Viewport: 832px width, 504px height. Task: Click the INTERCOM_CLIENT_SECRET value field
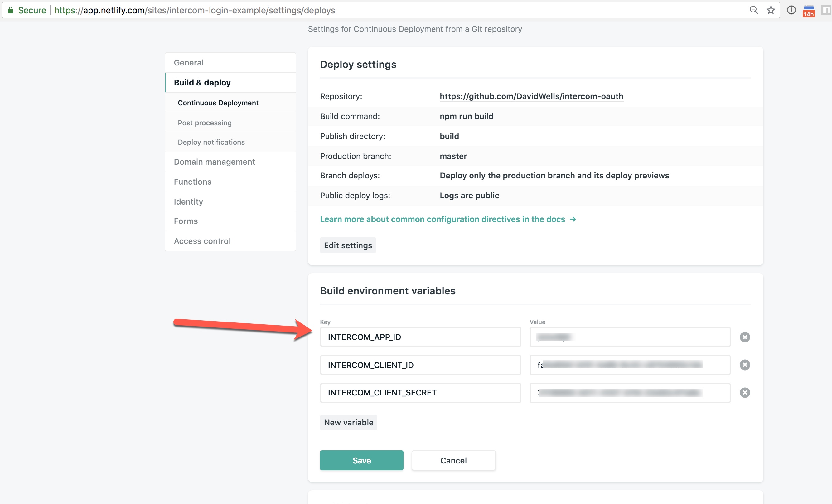click(630, 393)
